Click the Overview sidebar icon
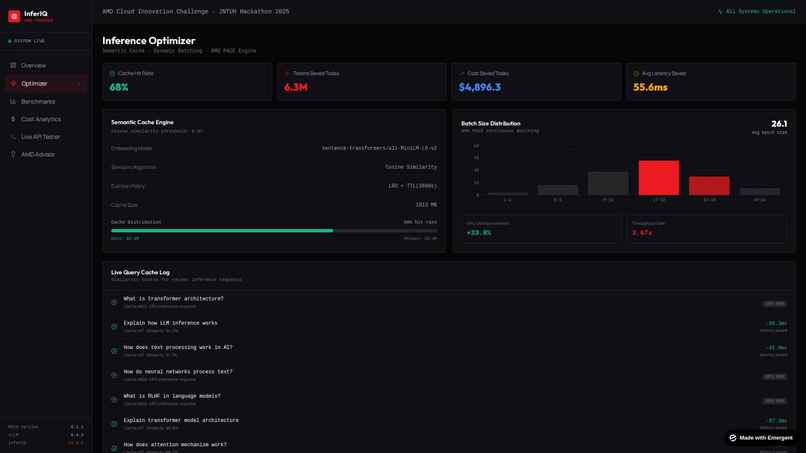This screenshot has width=806, height=453. [x=13, y=65]
